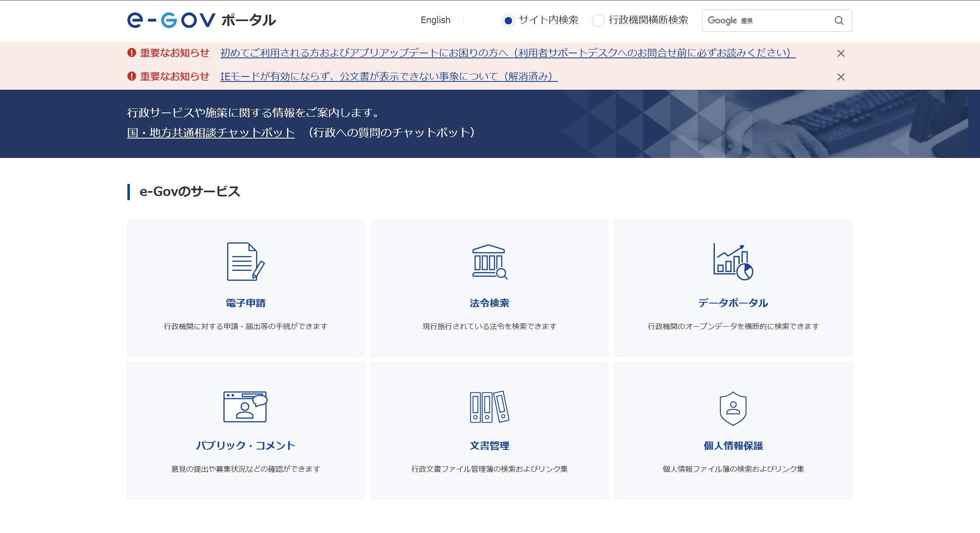Image resolution: width=980 pixels, height=533 pixels.
Task: Click the 文書管理 binders icon
Action: (x=489, y=406)
